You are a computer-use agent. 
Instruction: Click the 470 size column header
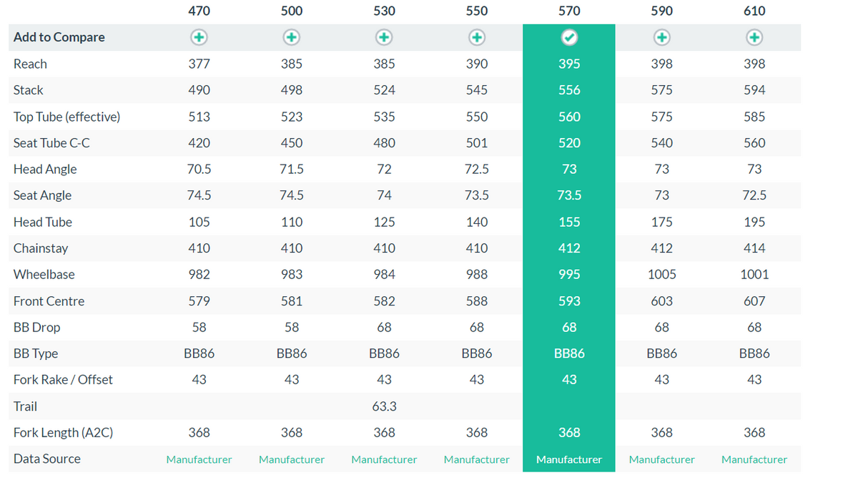[x=199, y=11]
